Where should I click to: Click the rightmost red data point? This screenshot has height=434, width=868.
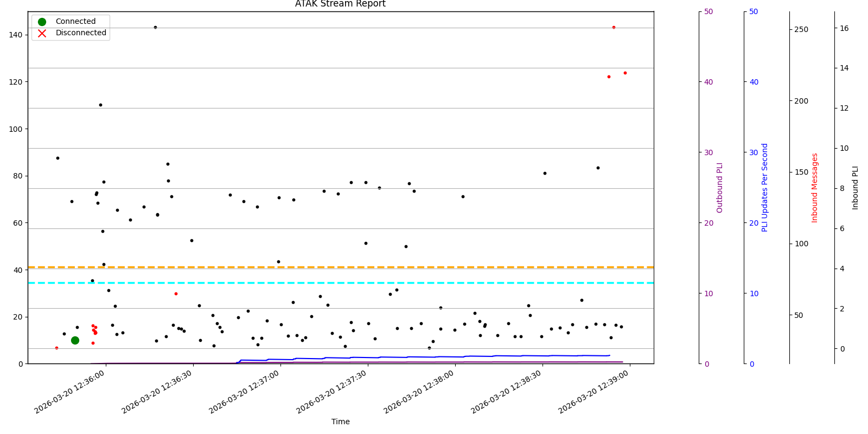click(625, 73)
